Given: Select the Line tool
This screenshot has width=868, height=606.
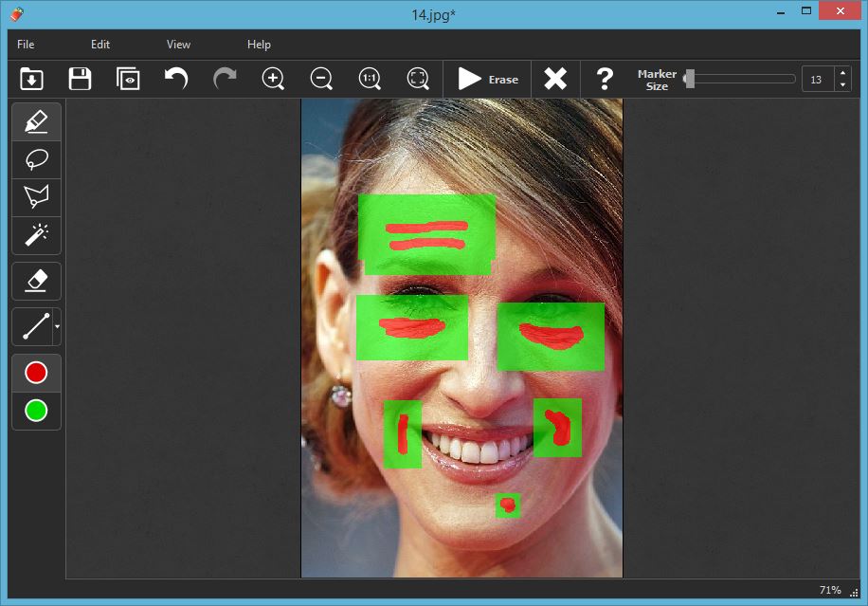Looking at the screenshot, I should coord(33,327).
